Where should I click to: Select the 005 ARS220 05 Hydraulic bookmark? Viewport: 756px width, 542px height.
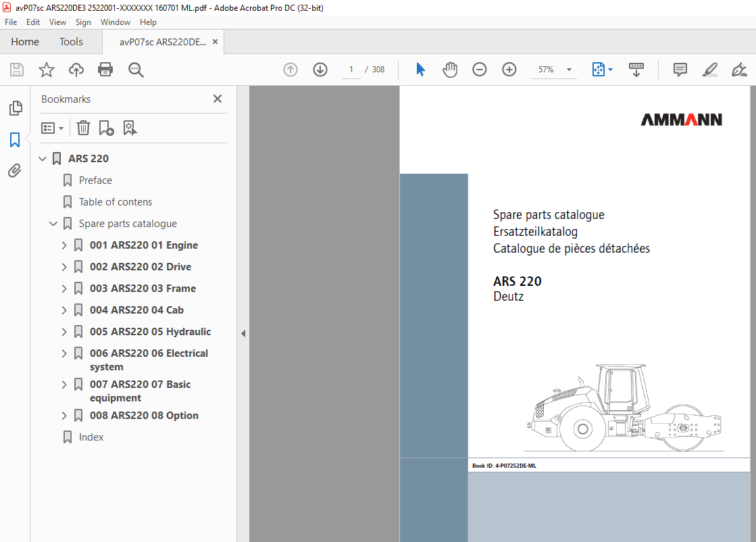[x=151, y=332]
